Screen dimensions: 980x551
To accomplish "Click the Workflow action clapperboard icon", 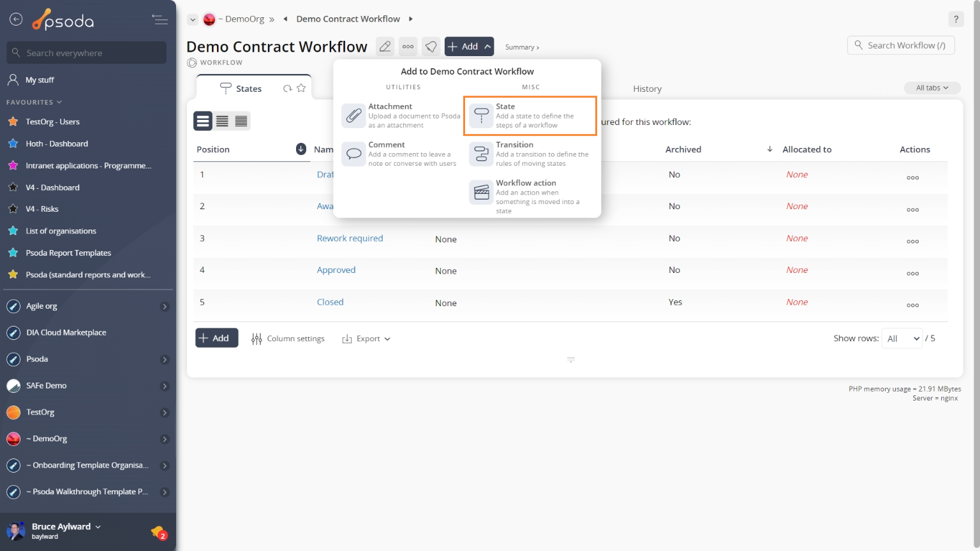I will [481, 192].
